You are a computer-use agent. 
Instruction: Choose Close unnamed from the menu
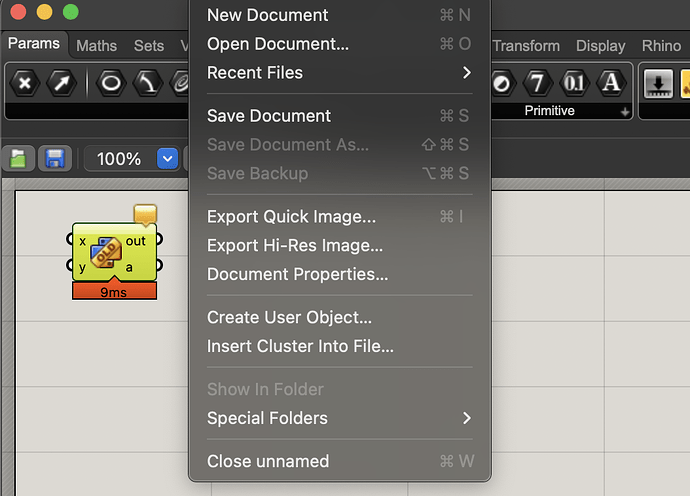(x=339, y=461)
